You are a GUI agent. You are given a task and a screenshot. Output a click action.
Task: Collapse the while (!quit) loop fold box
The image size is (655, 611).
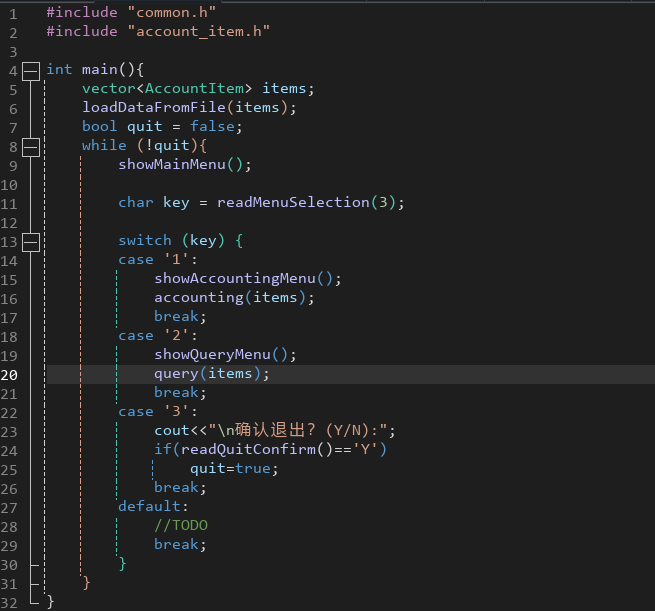pyautogui.click(x=31, y=147)
